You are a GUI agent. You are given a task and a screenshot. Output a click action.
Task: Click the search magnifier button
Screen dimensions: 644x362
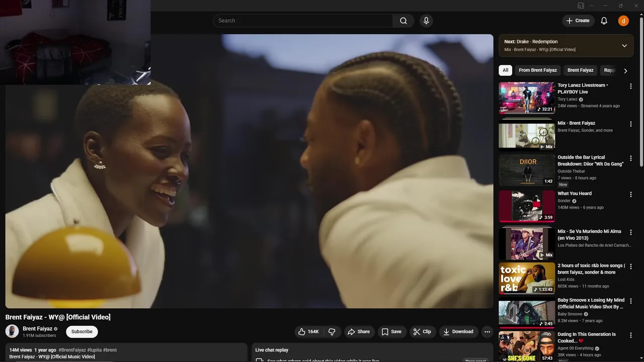(x=404, y=21)
